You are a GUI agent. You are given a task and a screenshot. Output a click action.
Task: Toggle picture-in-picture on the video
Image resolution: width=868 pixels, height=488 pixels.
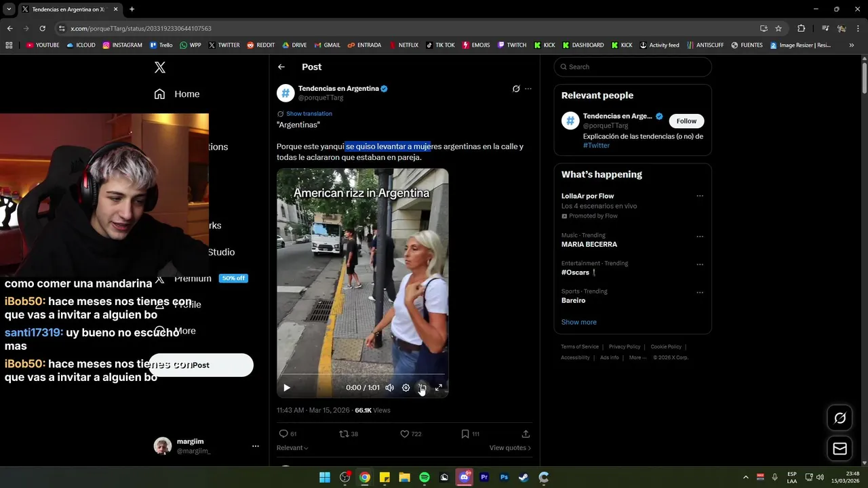pyautogui.click(x=422, y=388)
